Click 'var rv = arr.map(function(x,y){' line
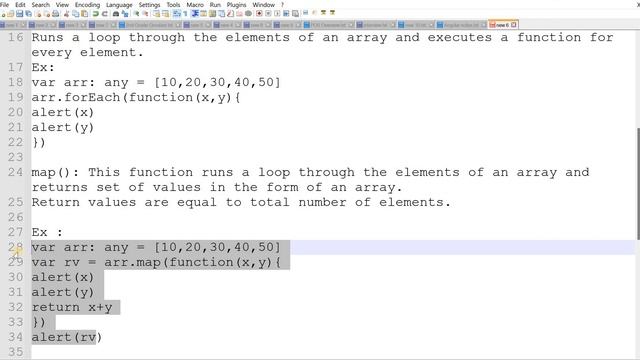This screenshot has height=360, width=640. click(156, 262)
